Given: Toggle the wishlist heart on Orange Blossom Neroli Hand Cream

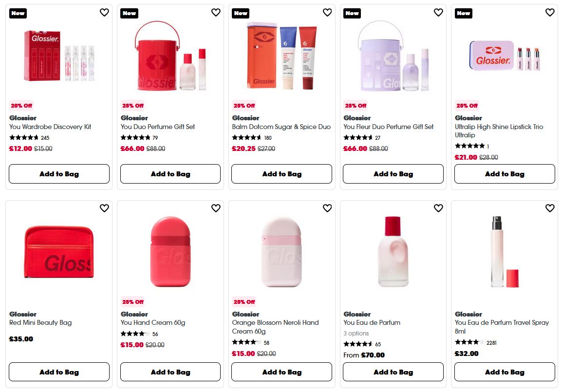Looking at the screenshot, I should [327, 208].
